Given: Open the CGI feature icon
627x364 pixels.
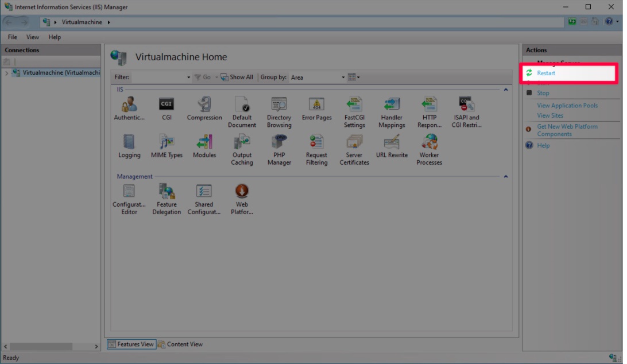Looking at the screenshot, I should coord(167,109).
